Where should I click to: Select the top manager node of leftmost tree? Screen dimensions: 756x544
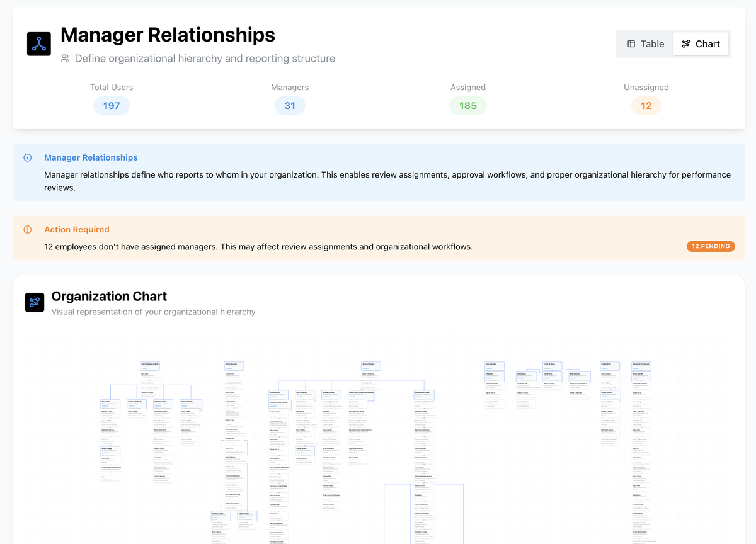(x=150, y=366)
